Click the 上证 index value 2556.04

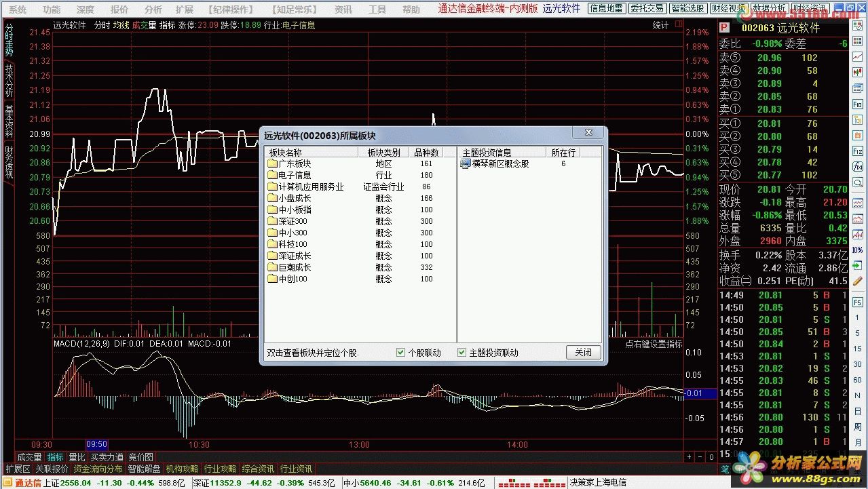[77, 483]
